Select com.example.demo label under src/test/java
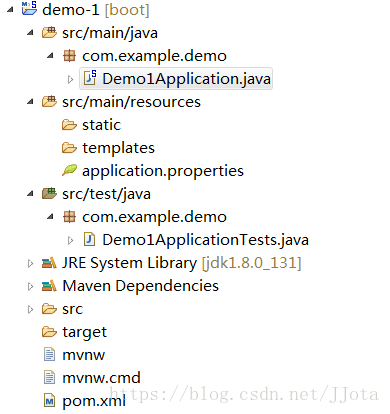390x414 pixels. (x=154, y=217)
